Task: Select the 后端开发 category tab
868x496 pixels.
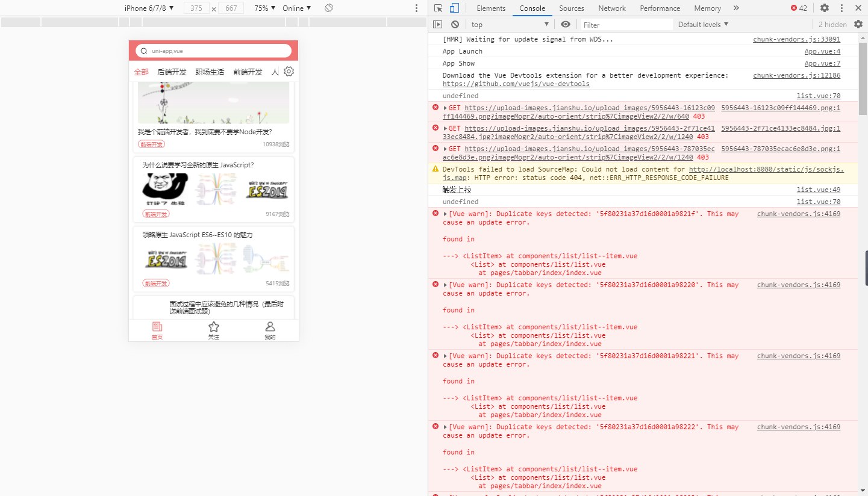Action: [x=172, y=72]
